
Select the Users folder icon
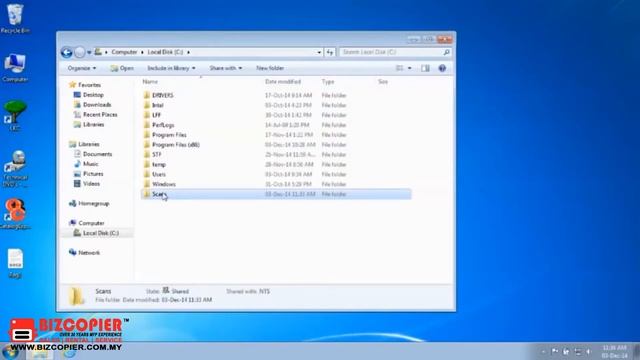pos(147,174)
